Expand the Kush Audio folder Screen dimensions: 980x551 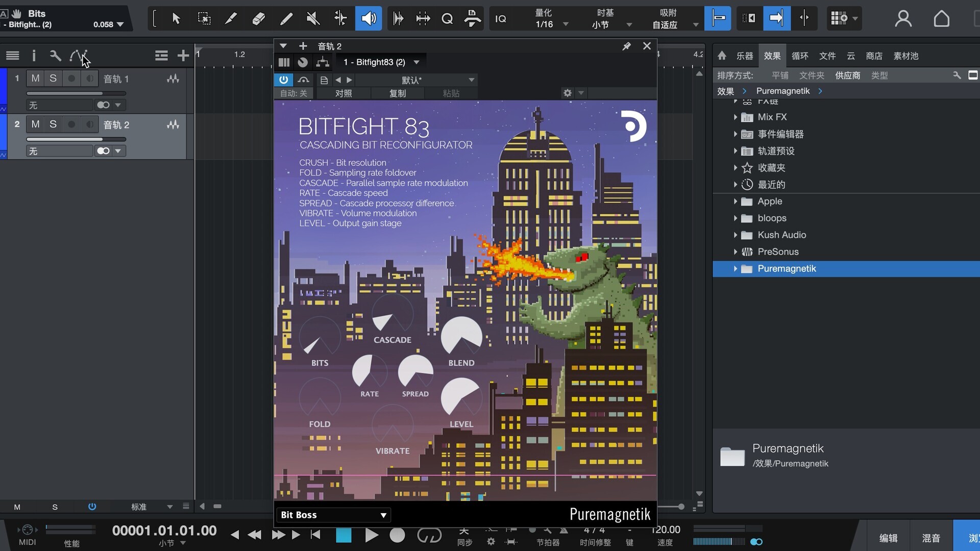coord(736,235)
